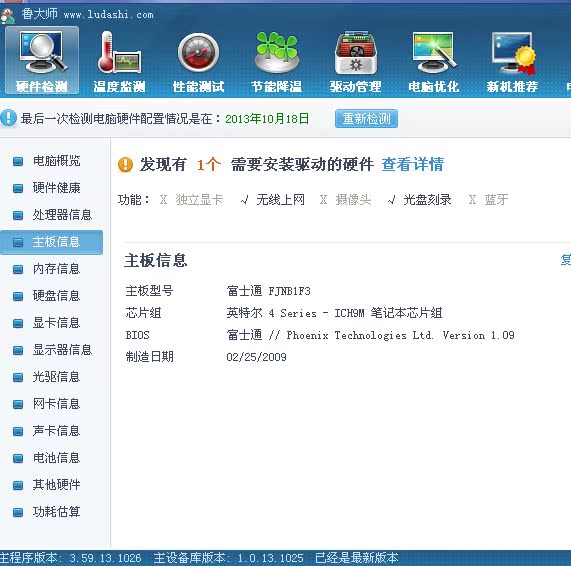Click the bullet icon next to 电脑概览
The image size is (571, 566).
click(18, 161)
